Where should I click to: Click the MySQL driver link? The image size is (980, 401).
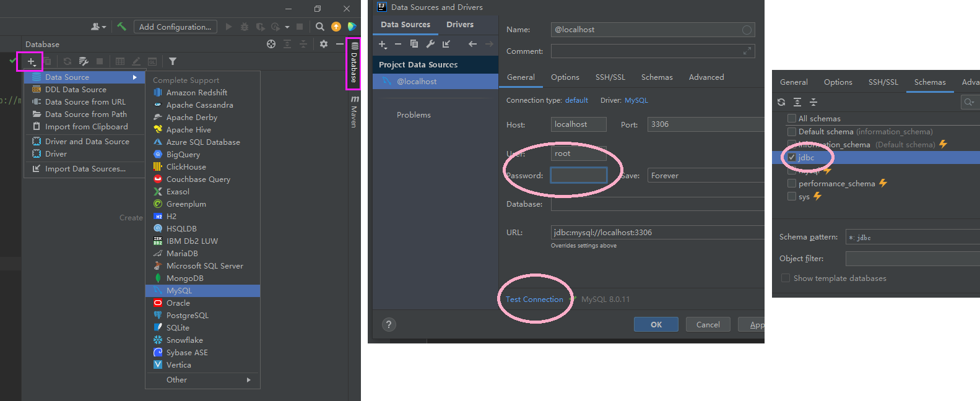tap(636, 100)
